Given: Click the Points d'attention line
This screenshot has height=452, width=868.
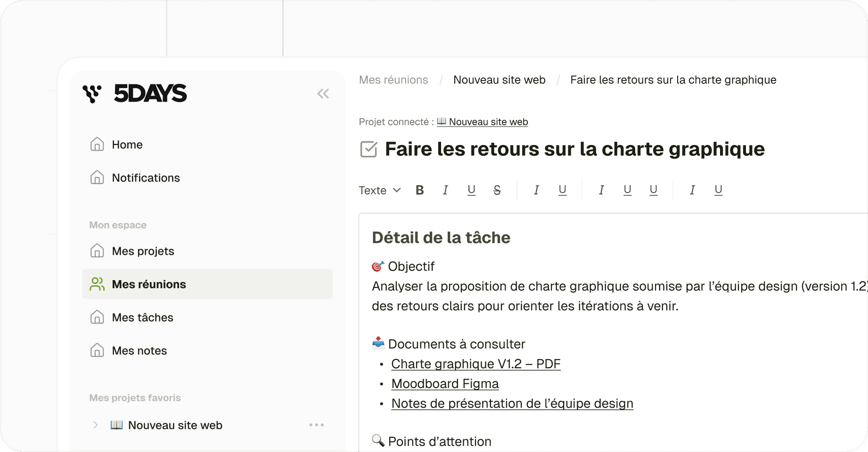Looking at the screenshot, I should (432, 442).
